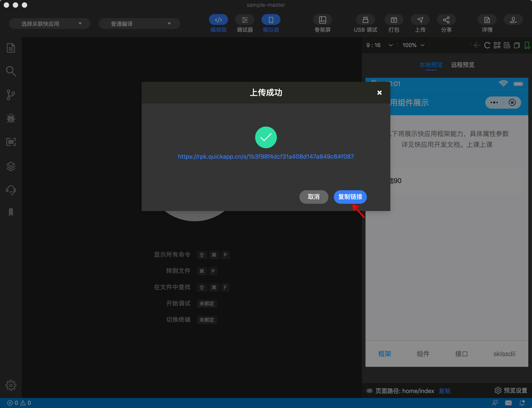
Task: Switch to the 远程预览 tab
Action: click(x=462, y=65)
